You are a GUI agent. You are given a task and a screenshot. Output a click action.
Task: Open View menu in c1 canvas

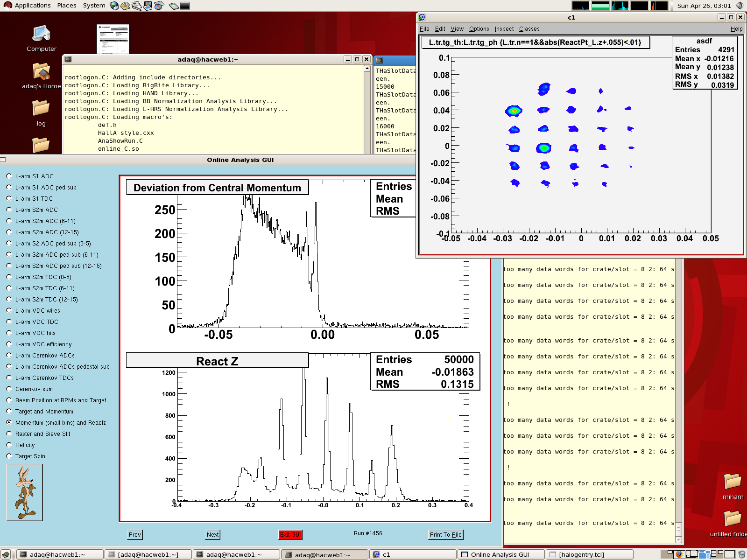coord(457,29)
